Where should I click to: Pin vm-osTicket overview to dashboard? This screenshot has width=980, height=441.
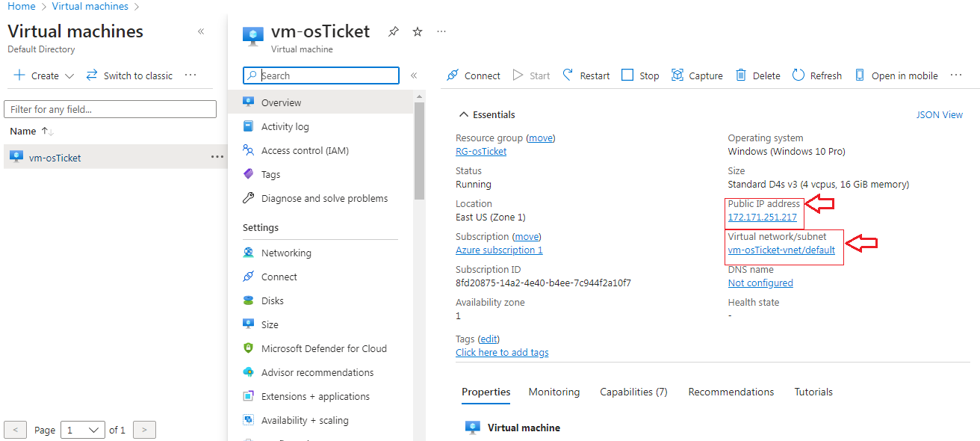[x=394, y=31]
